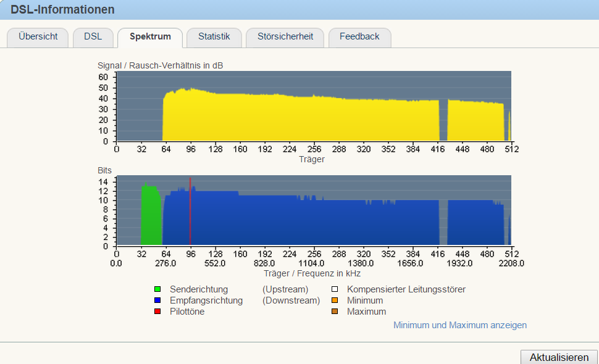Click the green upstream area in Bits chart
599x364 pixels.
click(152, 215)
